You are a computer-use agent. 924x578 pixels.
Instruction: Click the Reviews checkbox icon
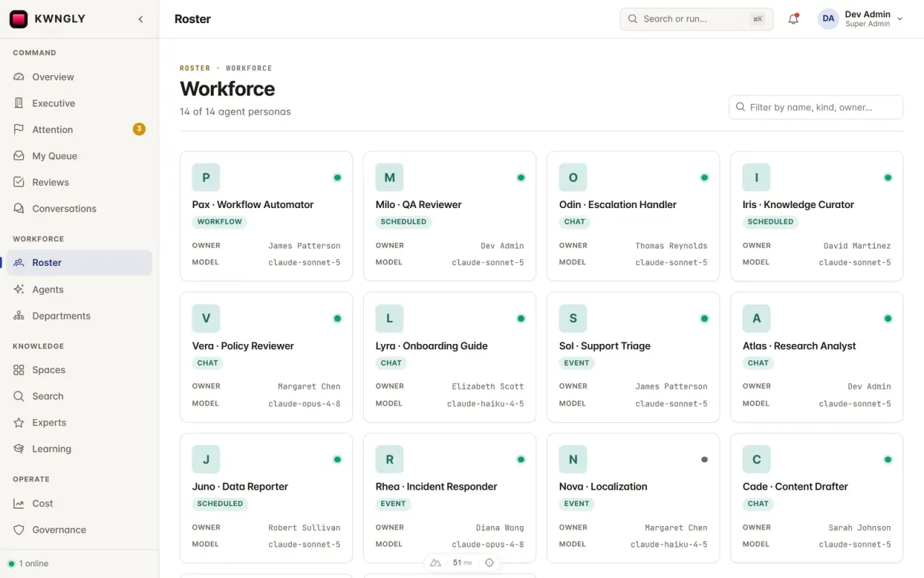coord(19,182)
